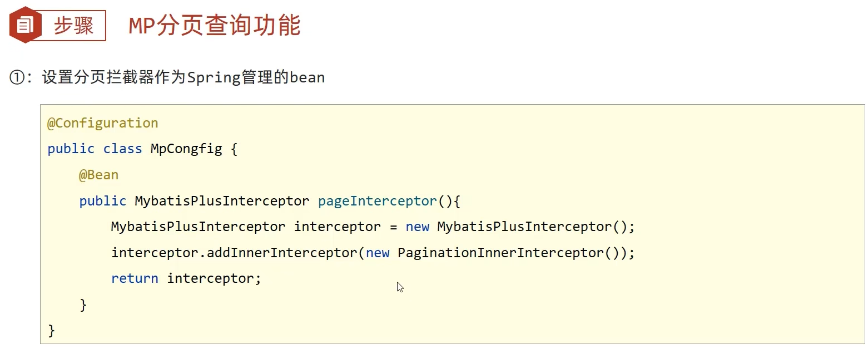Click the interceptor identifier after return

[210, 278]
